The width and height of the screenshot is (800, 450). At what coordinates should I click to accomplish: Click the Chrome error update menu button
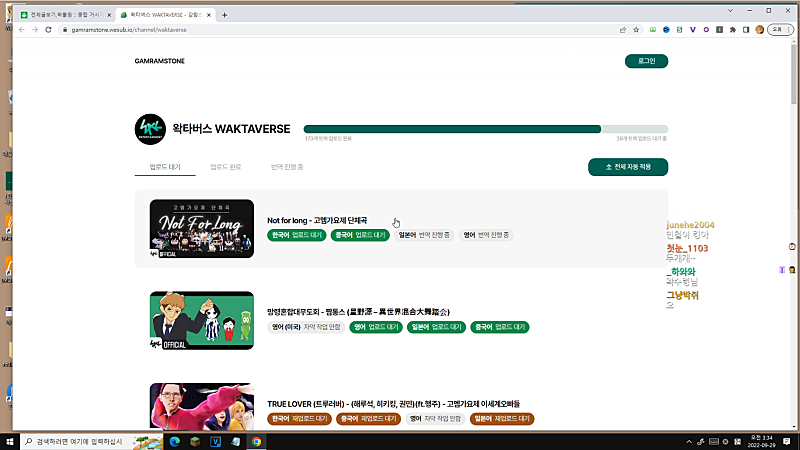[780, 30]
